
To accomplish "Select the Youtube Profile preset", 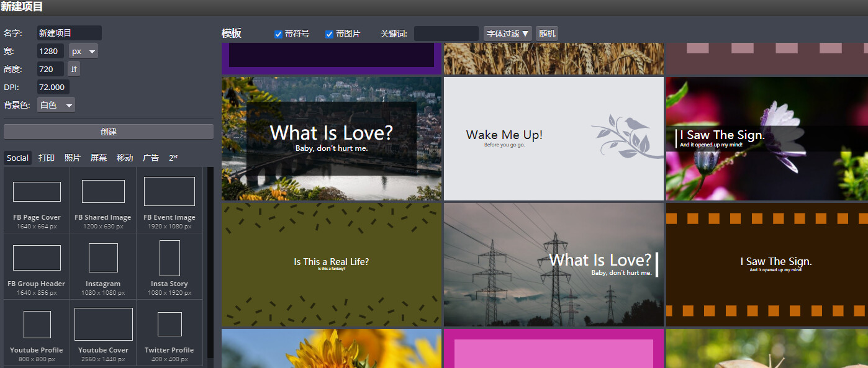I will point(37,333).
